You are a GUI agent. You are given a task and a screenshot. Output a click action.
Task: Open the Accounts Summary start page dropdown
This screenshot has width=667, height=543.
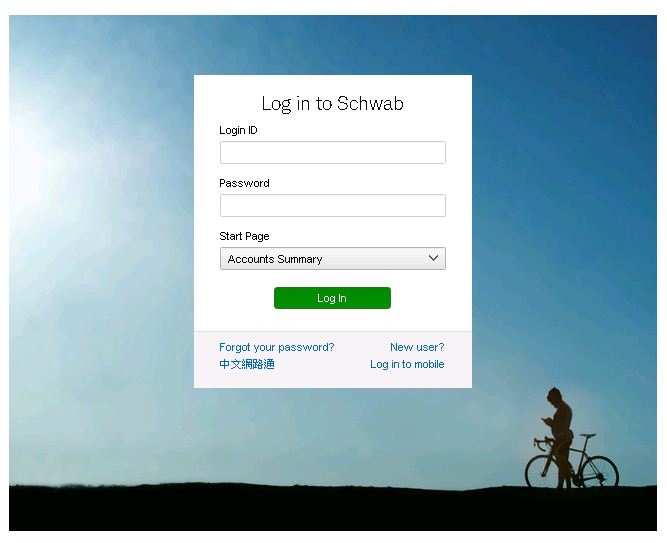point(333,258)
